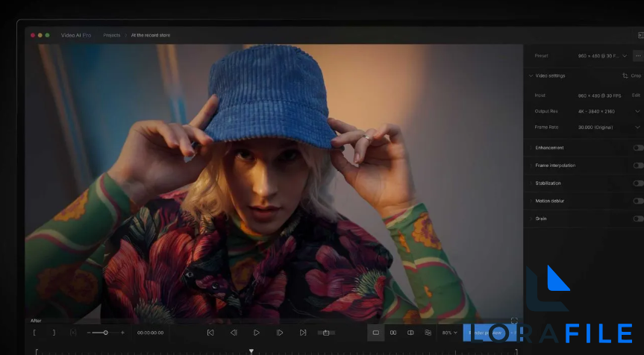
Task: Expand the Grain section chevron
Action: point(531,219)
